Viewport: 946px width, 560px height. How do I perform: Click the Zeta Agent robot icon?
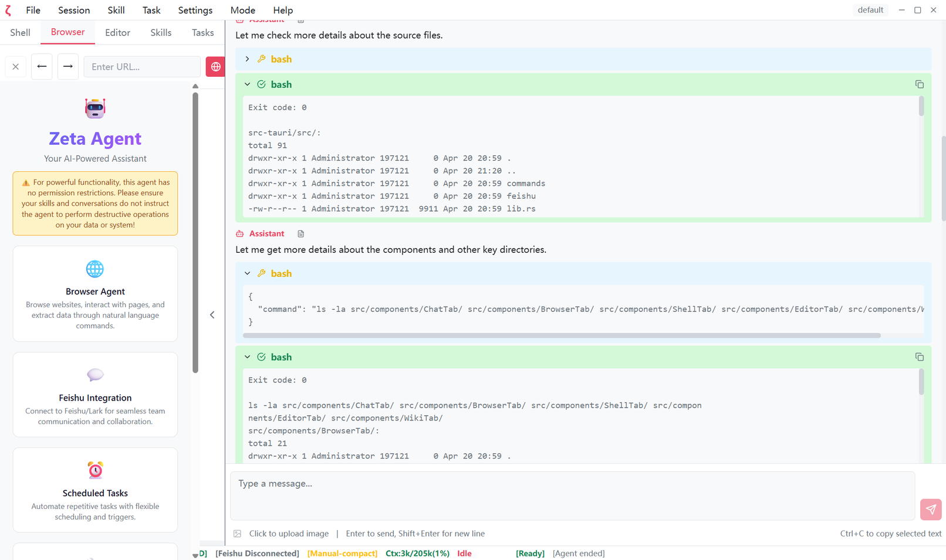[x=94, y=108]
